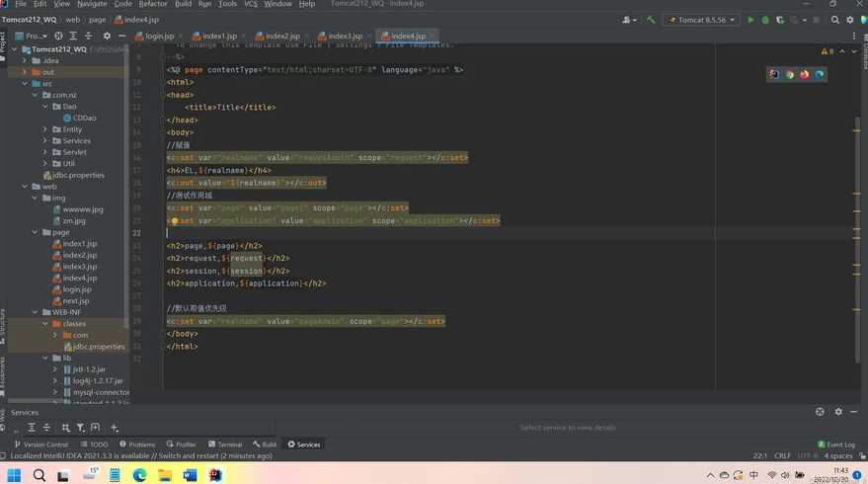868x484 pixels.
Task: Collapse the Tomcat212_WQ root node
Action: click(15, 49)
